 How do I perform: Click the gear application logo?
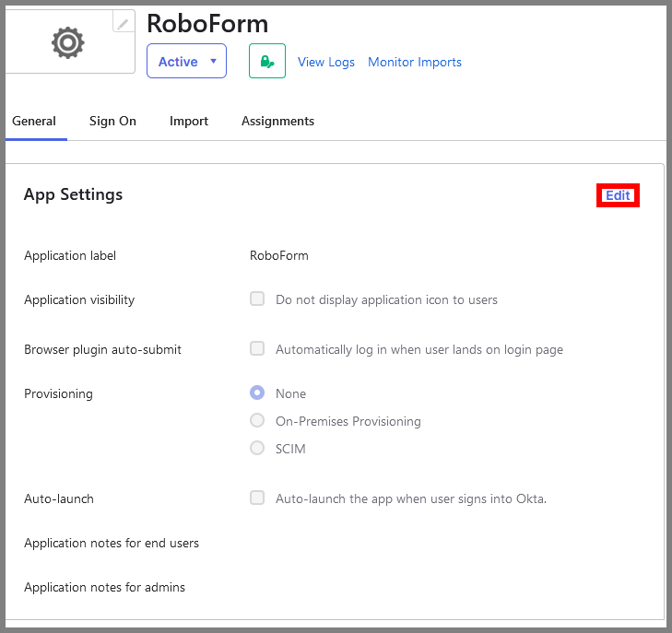tap(67, 42)
